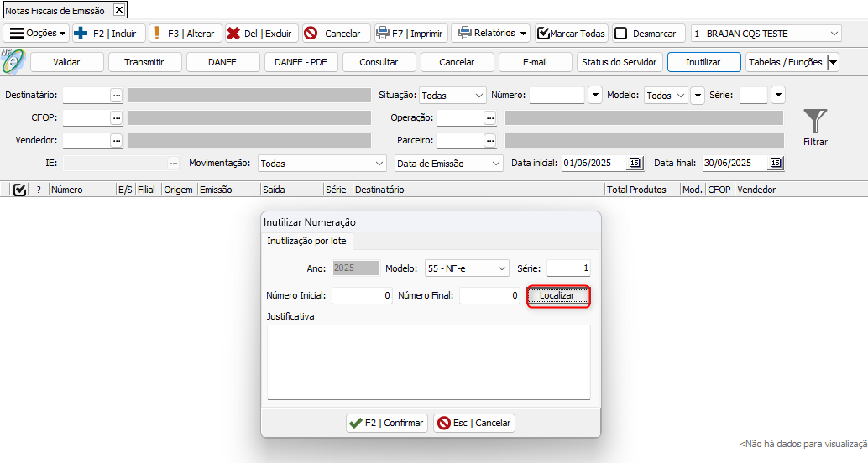Expand the Situação dropdown
868x463 pixels.
(478, 96)
